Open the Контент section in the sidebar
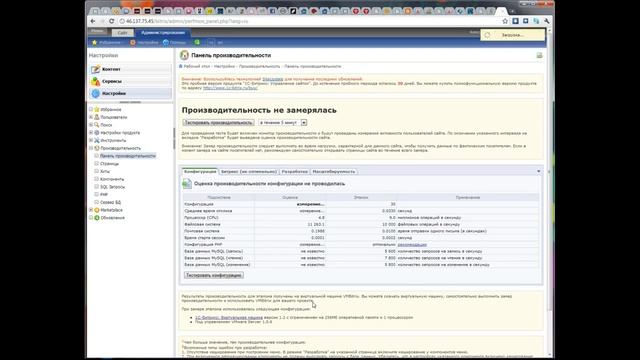This screenshot has height=360, width=640. [x=131, y=69]
